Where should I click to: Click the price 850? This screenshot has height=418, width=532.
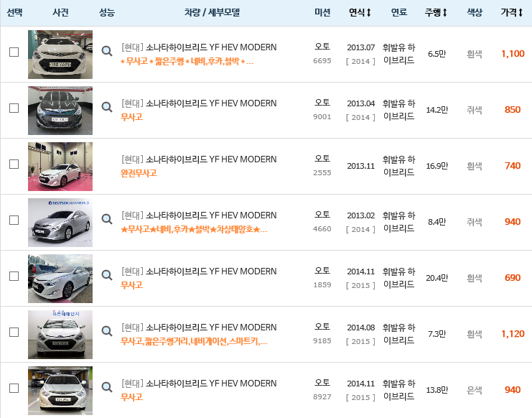coord(513,110)
